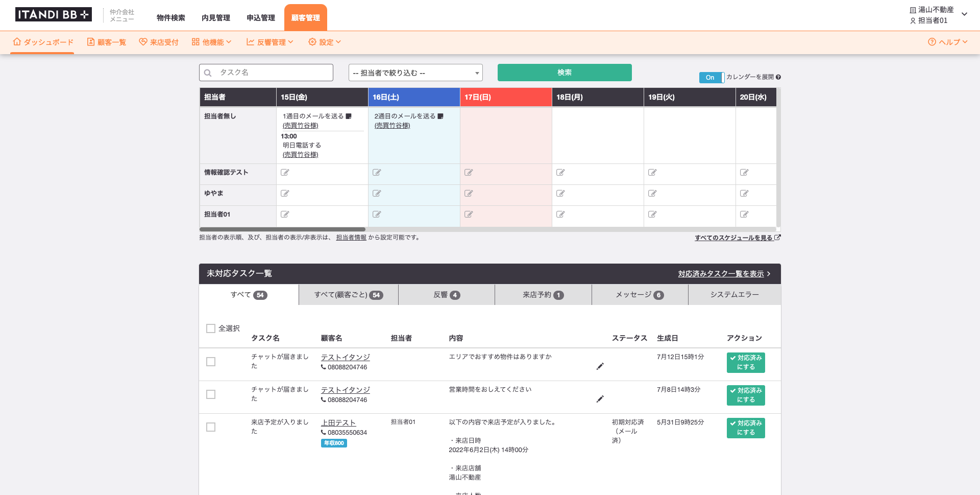Click the calendar horizontal scrollbar
The width and height of the screenshot is (980, 495).
tap(282, 229)
